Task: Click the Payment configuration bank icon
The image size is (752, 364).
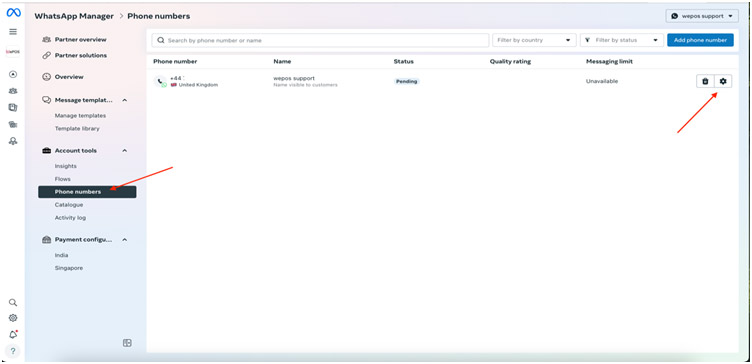Action: 47,239
